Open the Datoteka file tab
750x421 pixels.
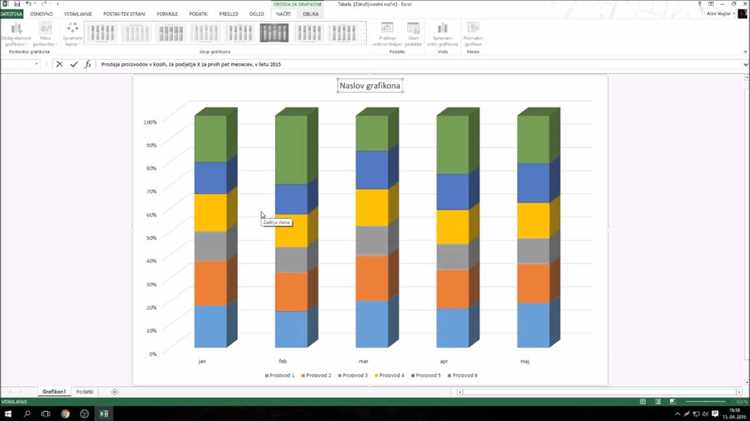click(x=11, y=14)
